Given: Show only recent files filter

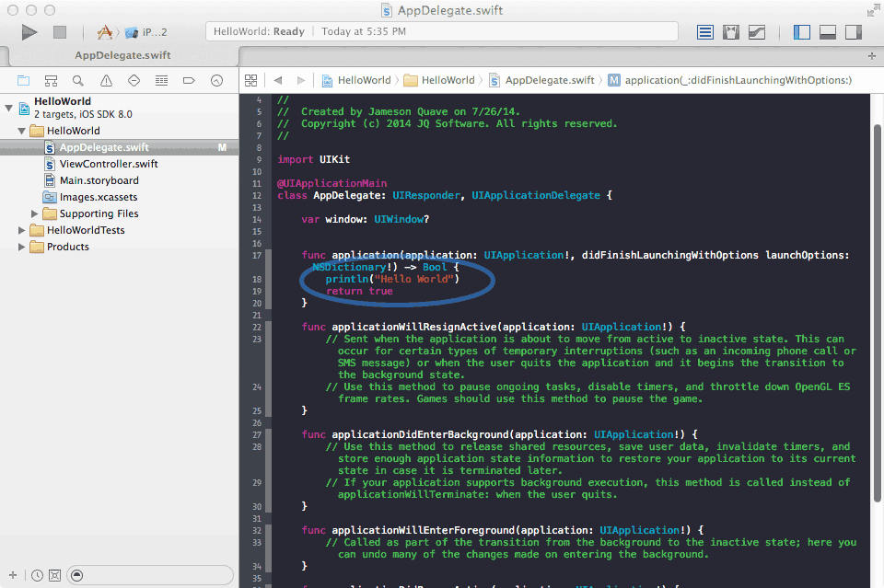Looking at the screenshot, I should (x=37, y=576).
